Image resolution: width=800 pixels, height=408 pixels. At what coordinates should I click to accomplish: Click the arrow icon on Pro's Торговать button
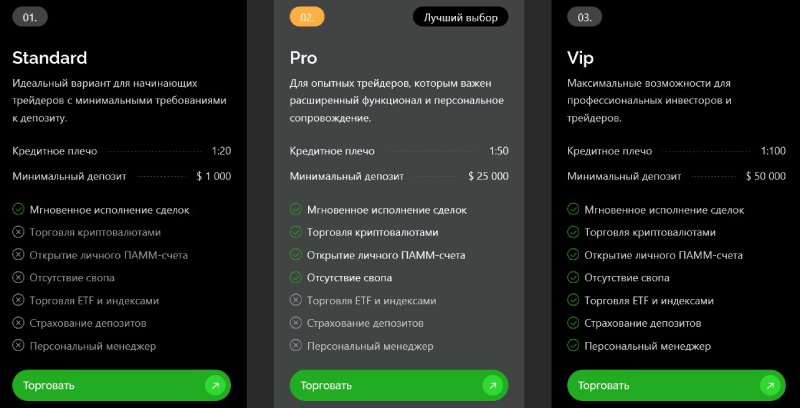tap(492, 386)
